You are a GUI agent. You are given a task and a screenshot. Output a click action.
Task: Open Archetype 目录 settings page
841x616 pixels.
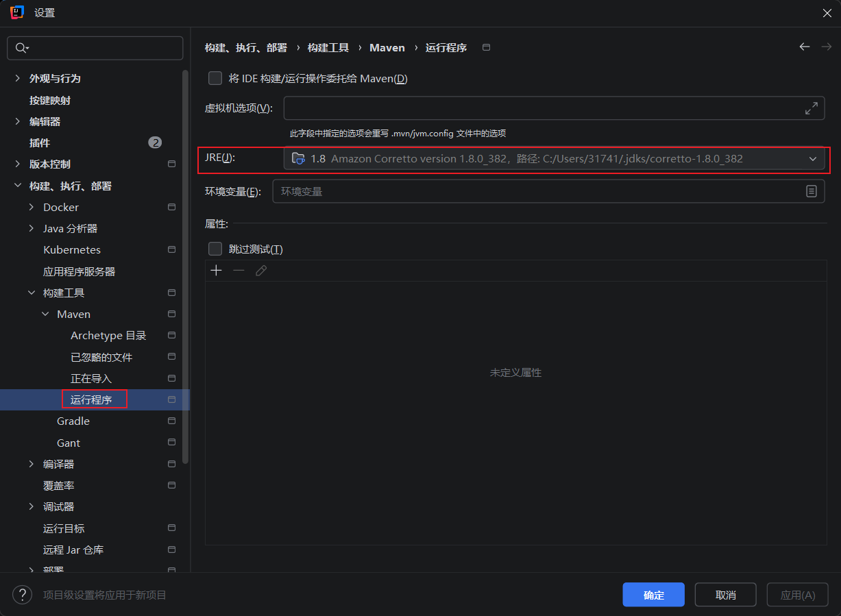pyautogui.click(x=108, y=336)
